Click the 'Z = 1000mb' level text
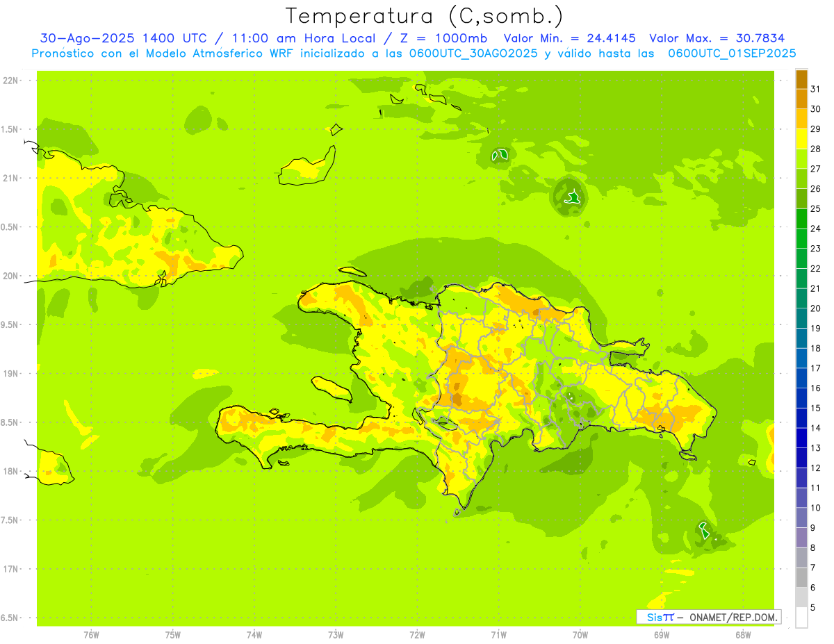This screenshot has width=834, height=644. (x=442, y=38)
